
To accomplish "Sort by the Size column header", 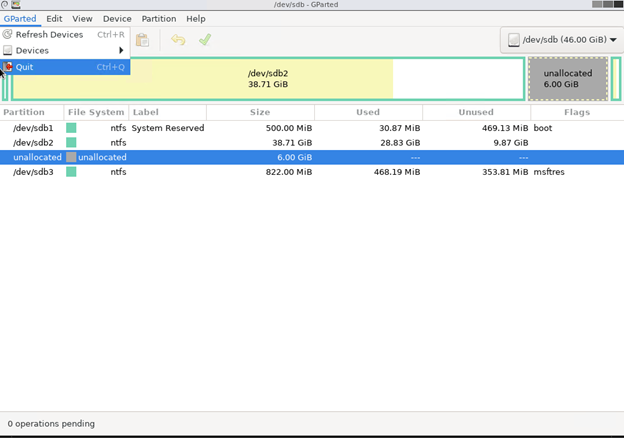I will click(260, 112).
